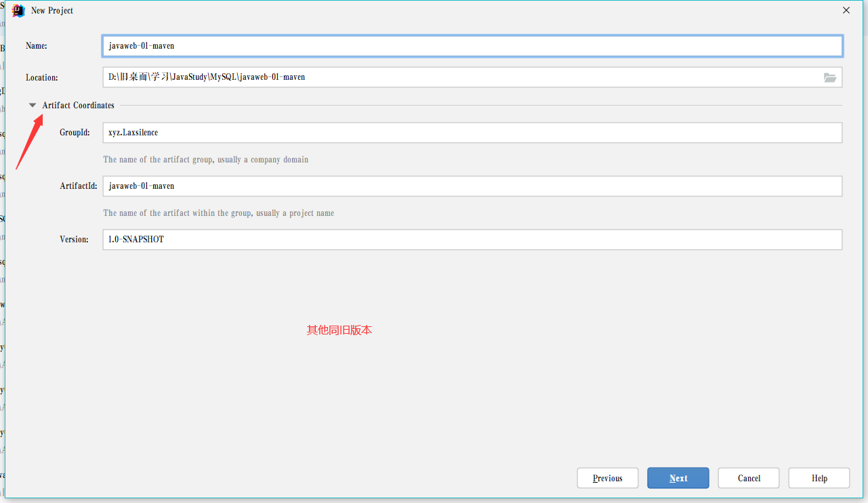The height and width of the screenshot is (503, 868).
Task: Open Help for this dialog
Action: pyautogui.click(x=819, y=478)
